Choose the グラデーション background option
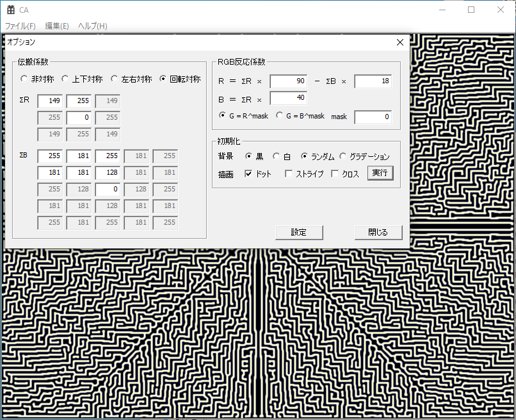The image size is (516, 420). pos(343,157)
